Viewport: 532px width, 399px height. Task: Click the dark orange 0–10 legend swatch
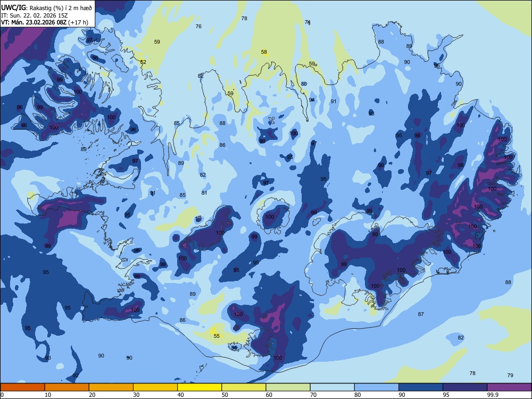point(22,387)
